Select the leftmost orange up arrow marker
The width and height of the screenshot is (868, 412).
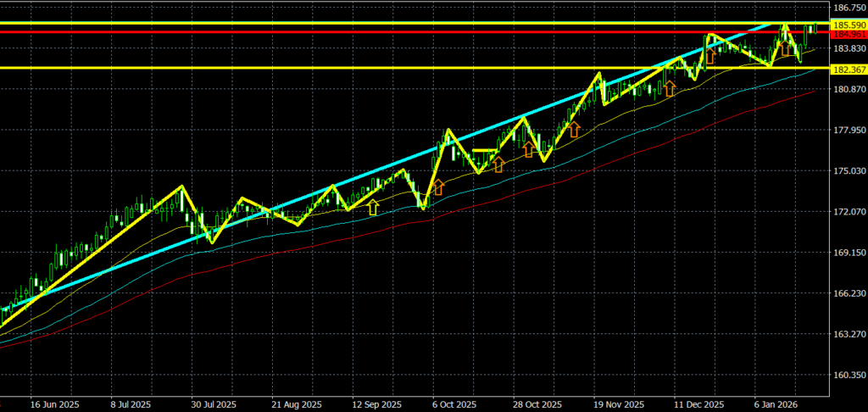click(x=438, y=187)
